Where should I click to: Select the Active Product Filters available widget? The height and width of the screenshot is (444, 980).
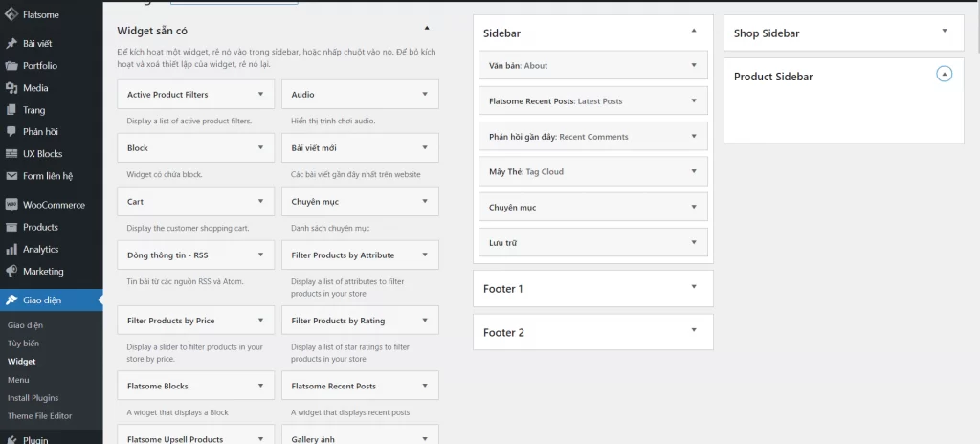pyautogui.click(x=167, y=95)
